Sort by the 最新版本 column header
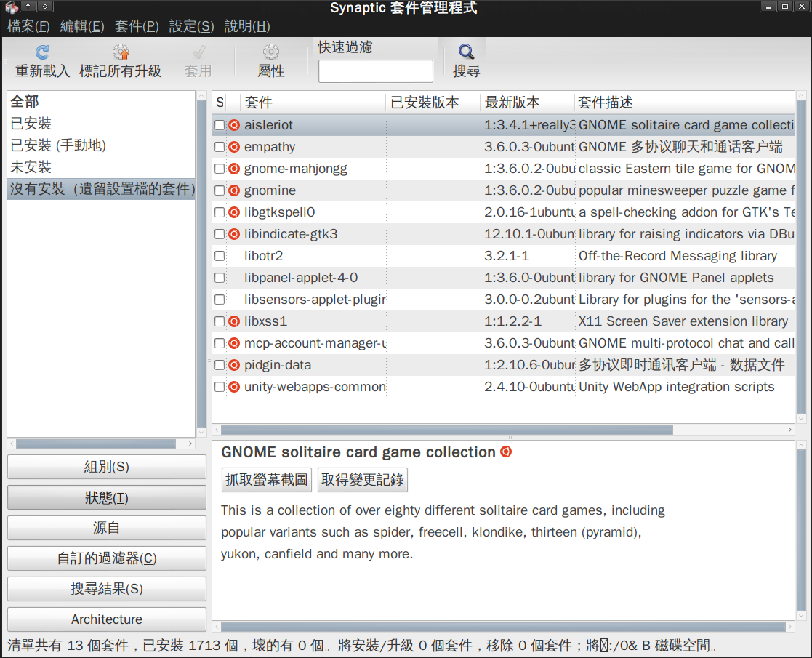Image resolution: width=812 pixels, height=658 pixels. pyautogui.click(x=528, y=102)
